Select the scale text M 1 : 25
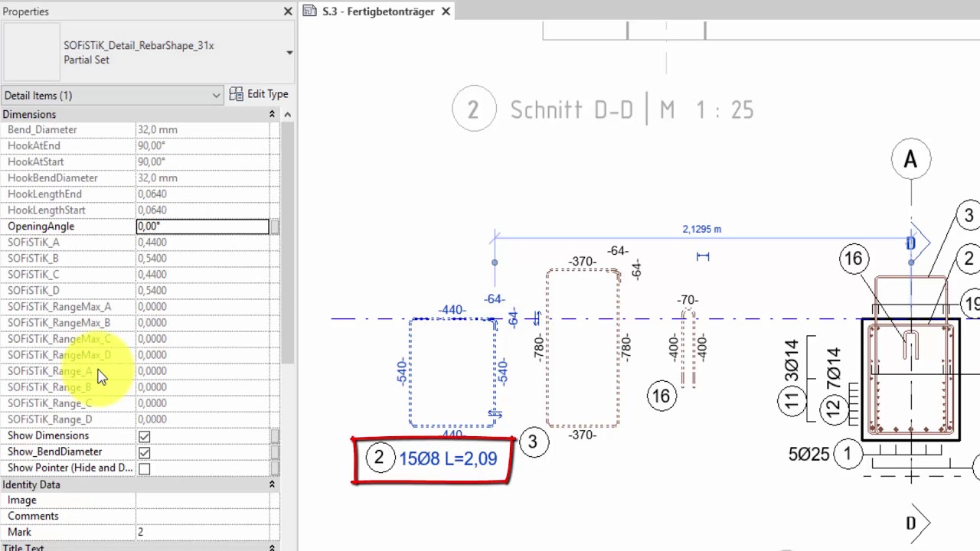Screen dimensions: 980x551 click(x=707, y=110)
